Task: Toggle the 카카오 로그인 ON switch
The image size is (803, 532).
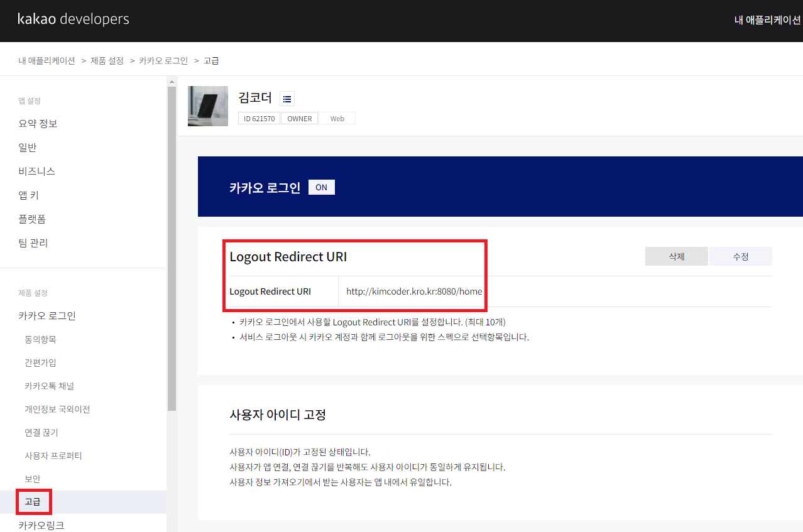Action: coord(322,187)
